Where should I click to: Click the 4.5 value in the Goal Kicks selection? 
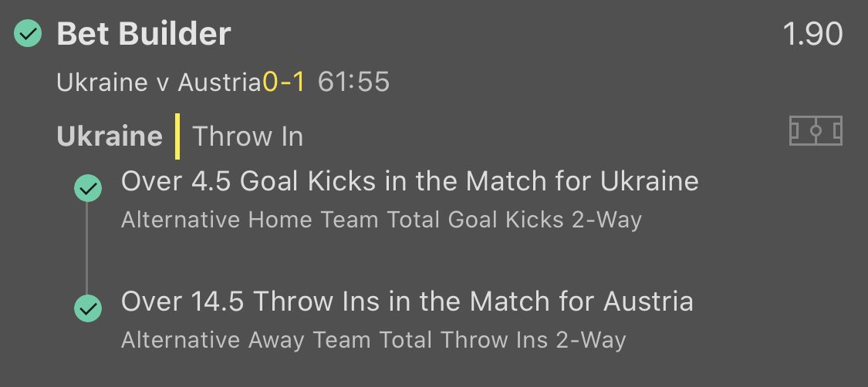(210, 181)
